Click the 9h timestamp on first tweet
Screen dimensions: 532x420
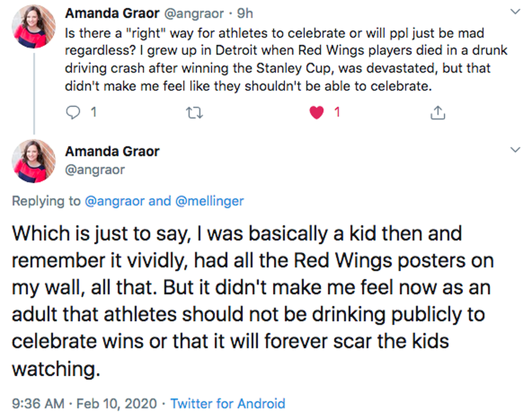[x=245, y=14]
